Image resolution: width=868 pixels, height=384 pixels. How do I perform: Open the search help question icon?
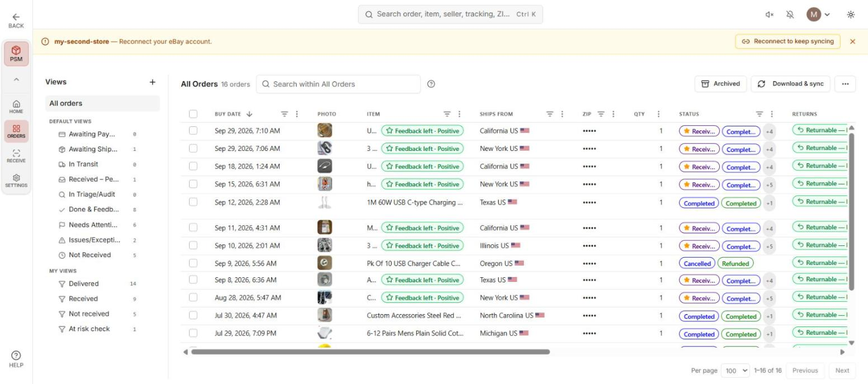pos(431,84)
